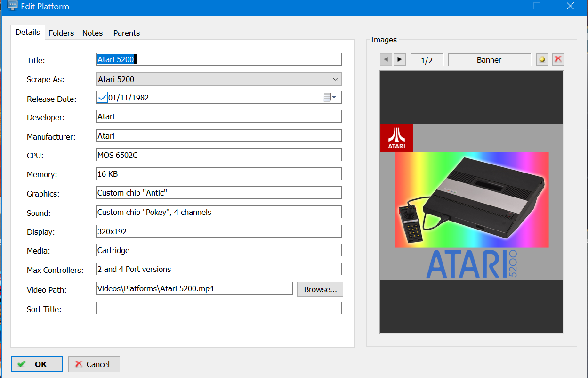Edit the Max Controllers field
588x378 pixels.
pos(219,269)
